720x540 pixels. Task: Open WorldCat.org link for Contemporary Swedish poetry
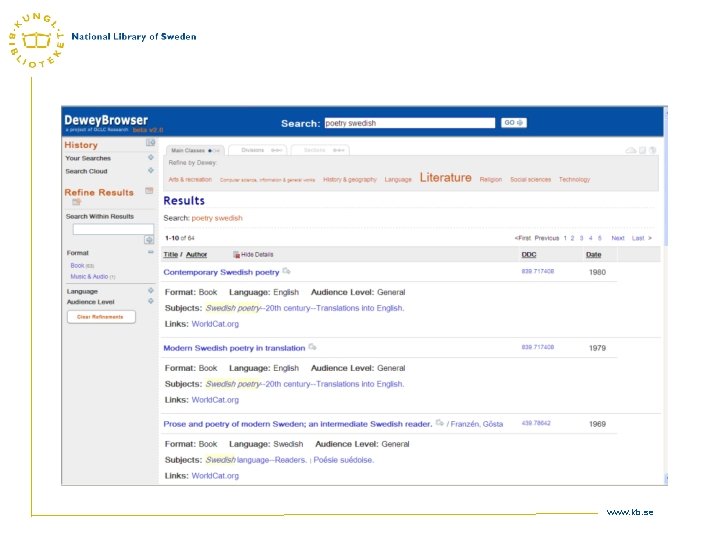[215, 324]
